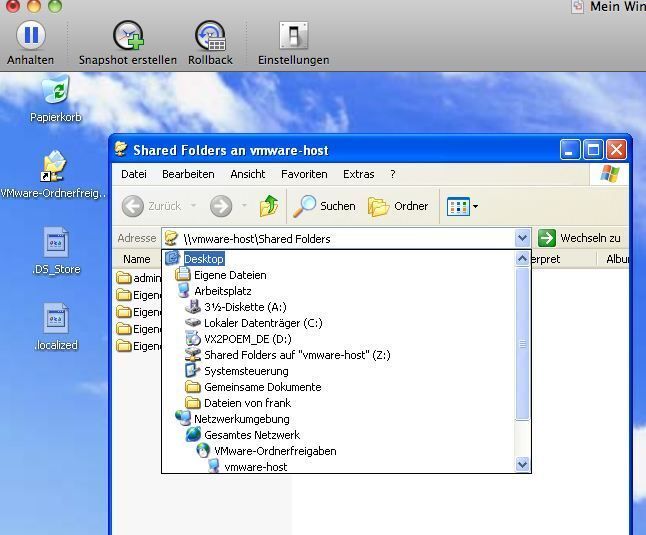Select the .localized desktop file icon
Viewport: 646px width, 535px height.
56,318
